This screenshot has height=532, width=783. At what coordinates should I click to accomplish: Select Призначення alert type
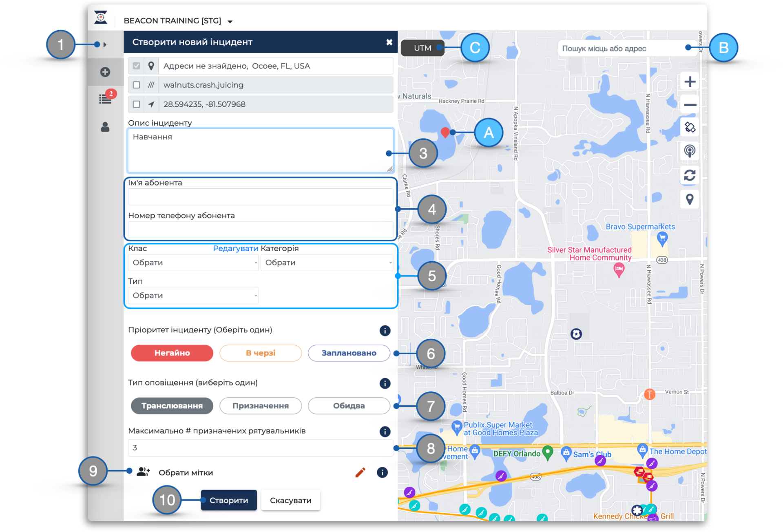pos(261,406)
